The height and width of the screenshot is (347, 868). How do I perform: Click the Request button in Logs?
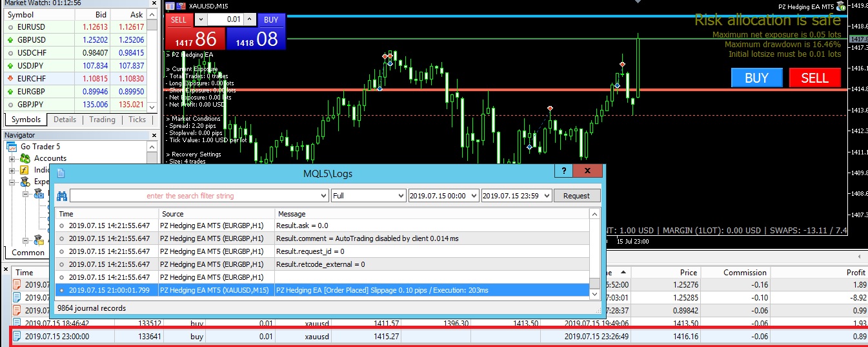click(576, 196)
